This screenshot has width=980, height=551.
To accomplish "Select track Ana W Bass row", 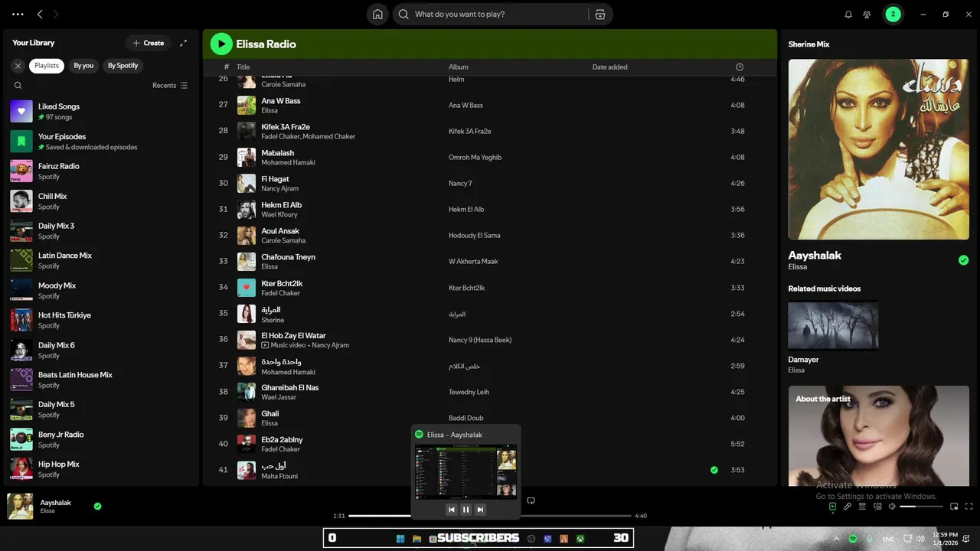I will coord(490,105).
